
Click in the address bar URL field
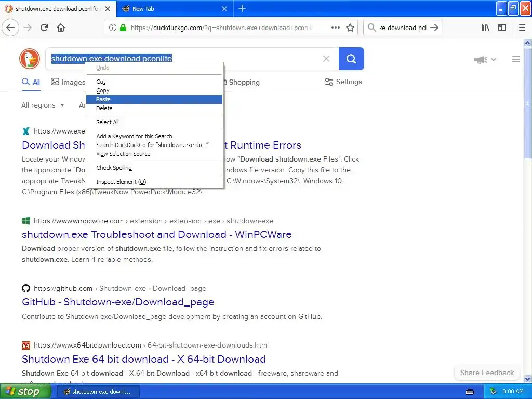click(221, 28)
